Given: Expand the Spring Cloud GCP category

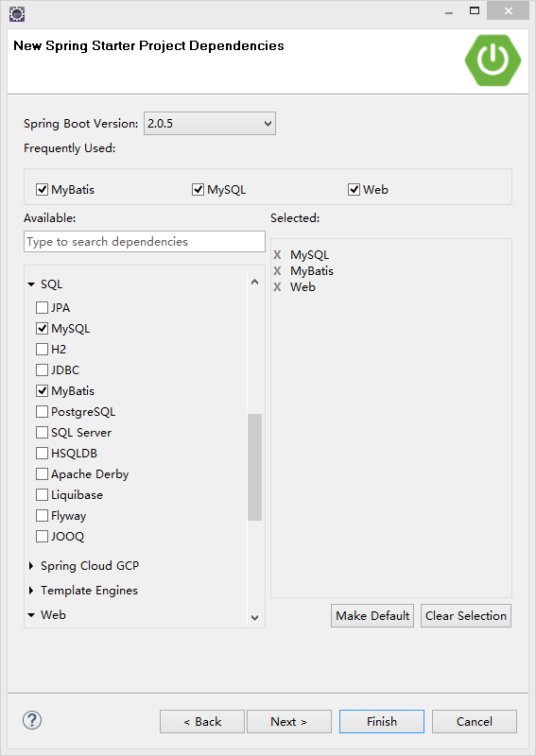Looking at the screenshot, I should pyautogui.click(x=31, y=565).
